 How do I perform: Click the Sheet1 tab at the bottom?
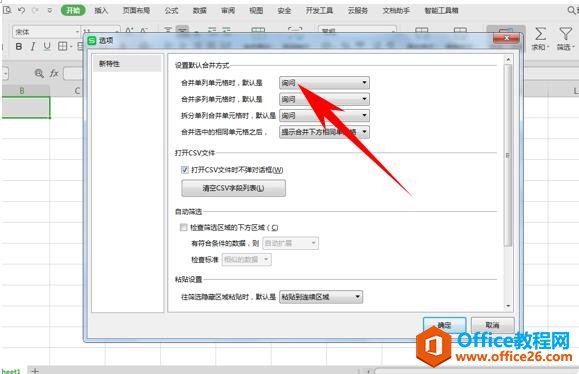10,371
